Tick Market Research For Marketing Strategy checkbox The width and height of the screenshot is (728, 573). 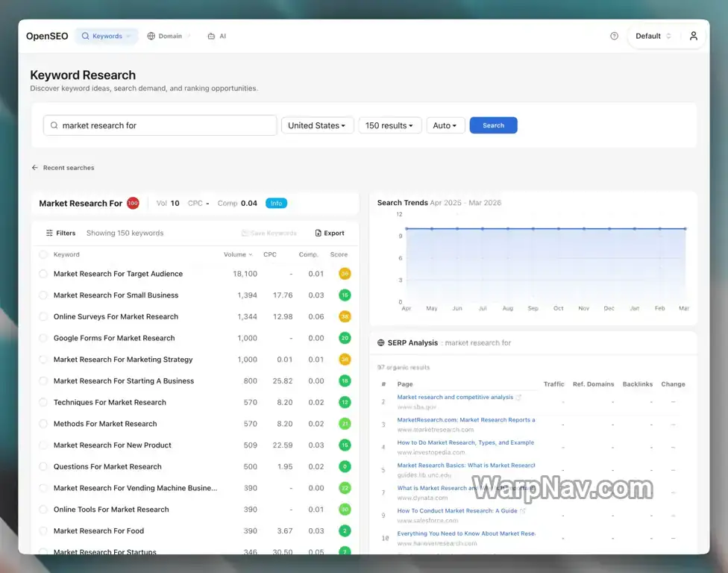point(43,360)
